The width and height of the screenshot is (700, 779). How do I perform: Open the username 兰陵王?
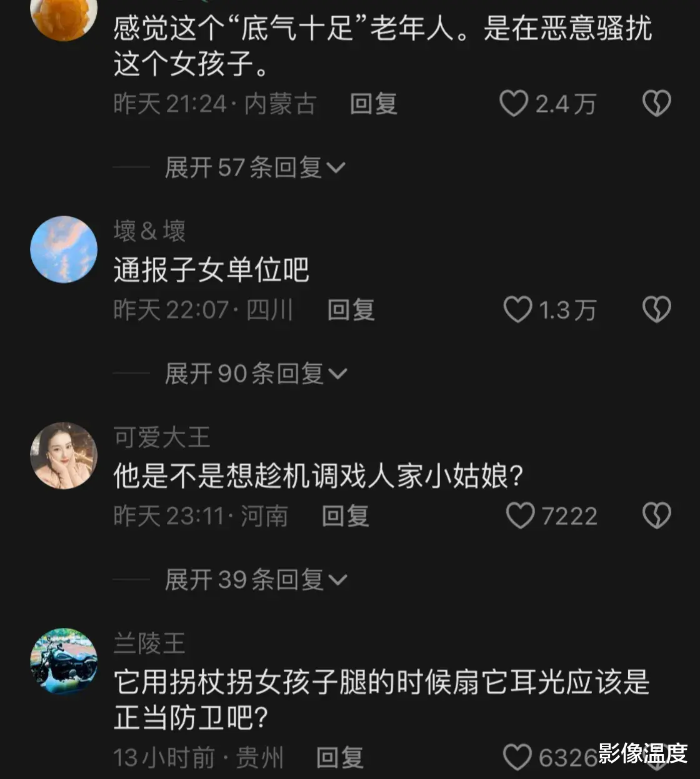point(149,643)
